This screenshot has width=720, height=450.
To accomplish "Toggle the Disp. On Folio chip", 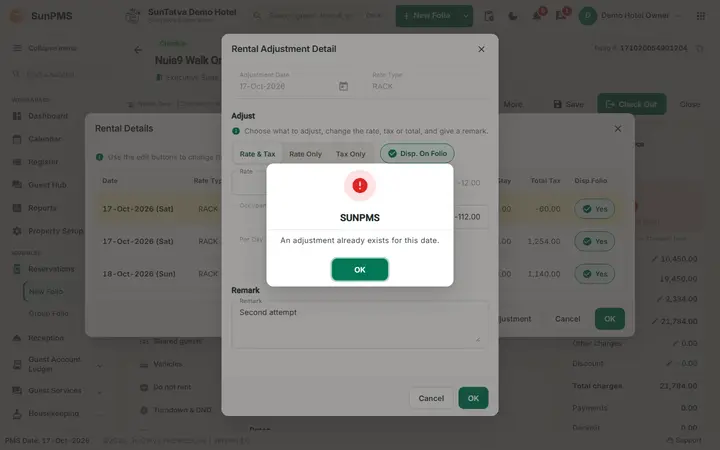I will pos(417,153).
